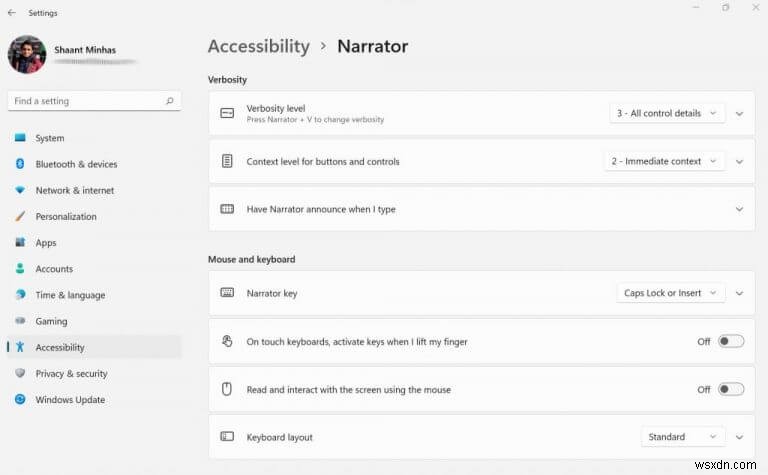Click the Windows Update icon in sidebar
Viewport: 768px width, 475px height.
point(20,400)
